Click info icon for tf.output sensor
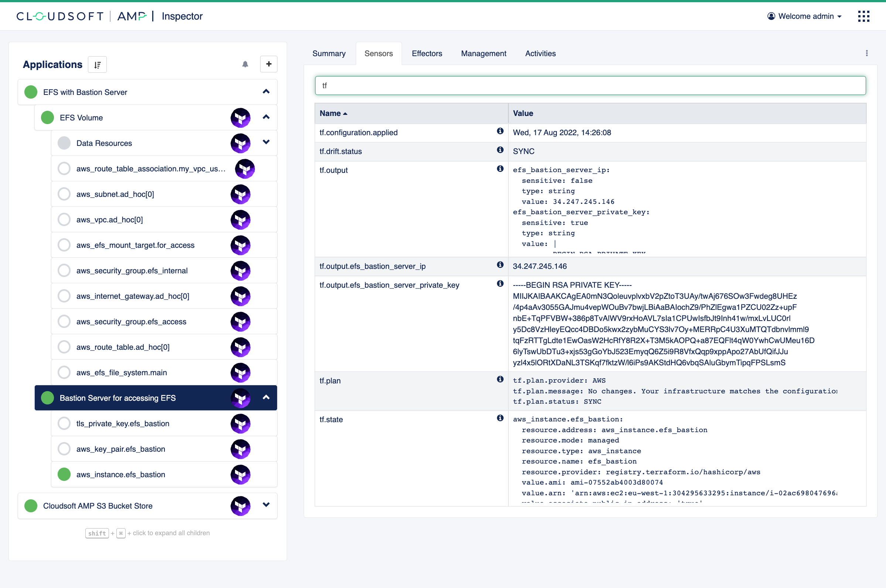Viewport: 886px width, 588px height. pyautogui.click(x=500, y=168)
